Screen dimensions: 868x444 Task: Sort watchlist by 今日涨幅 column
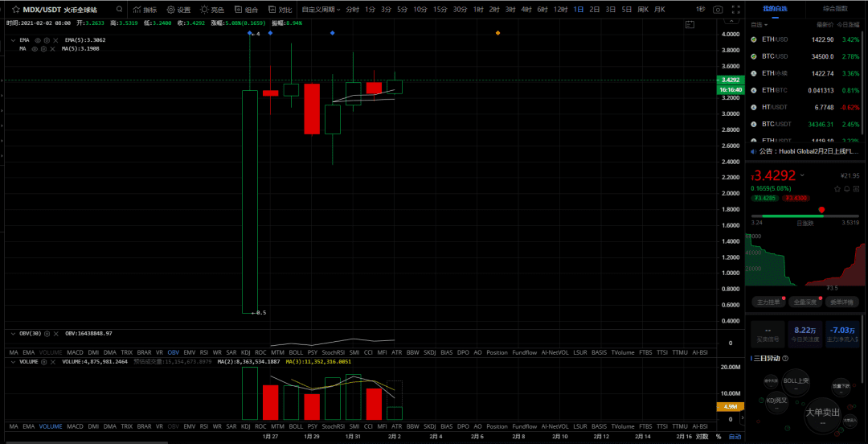click(x=848, y=25)
